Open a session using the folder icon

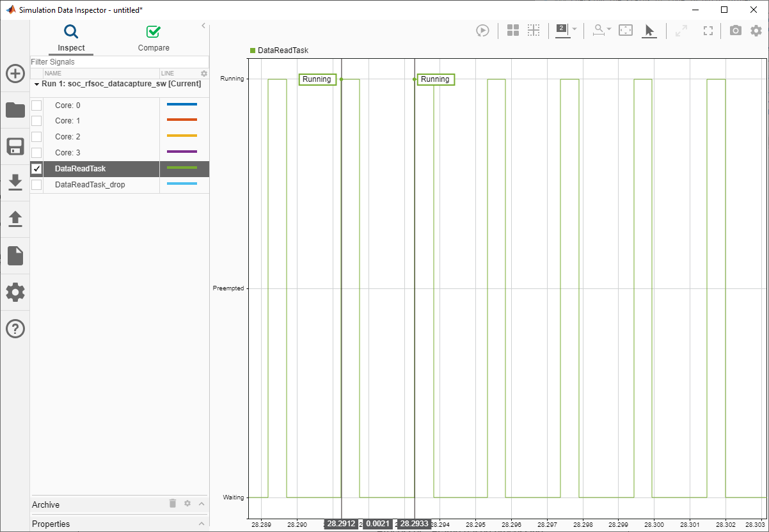(15, 110)
